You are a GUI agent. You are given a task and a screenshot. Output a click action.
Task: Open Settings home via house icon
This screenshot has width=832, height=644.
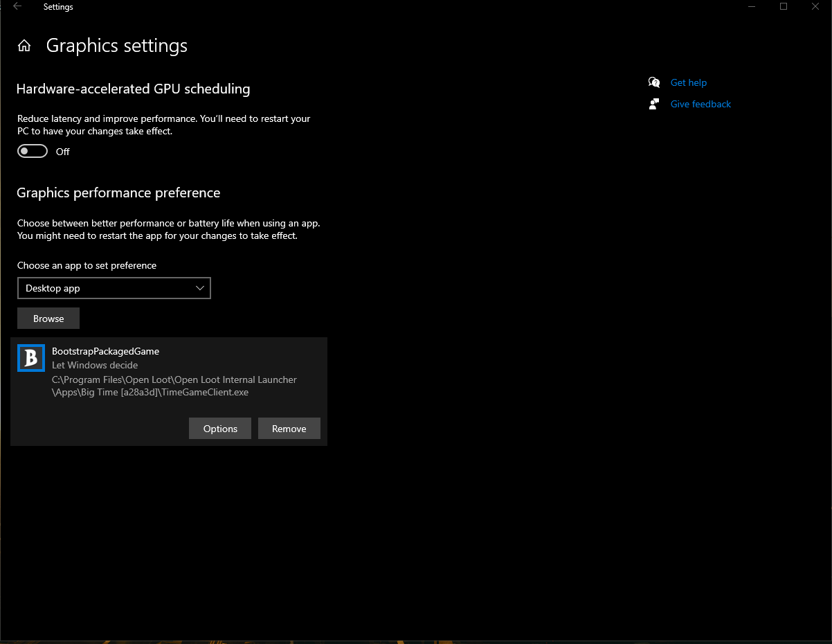[x=24, y=46]
